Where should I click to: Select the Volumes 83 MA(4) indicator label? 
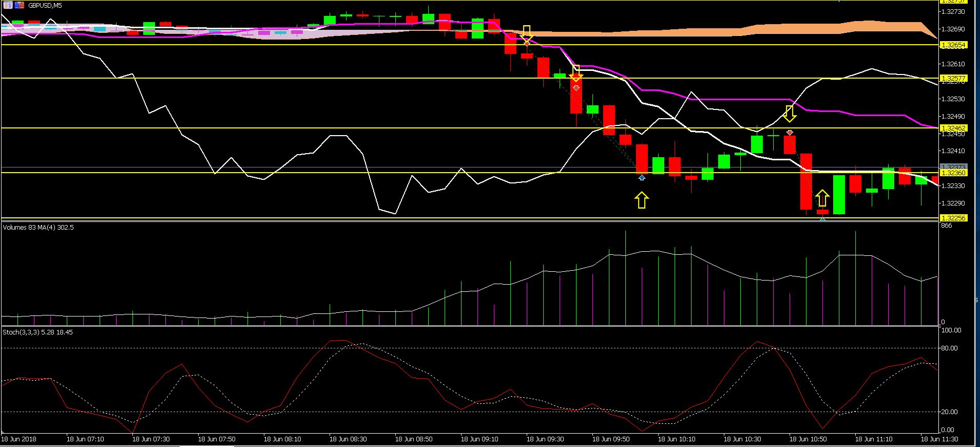click(x=39, y=227)
